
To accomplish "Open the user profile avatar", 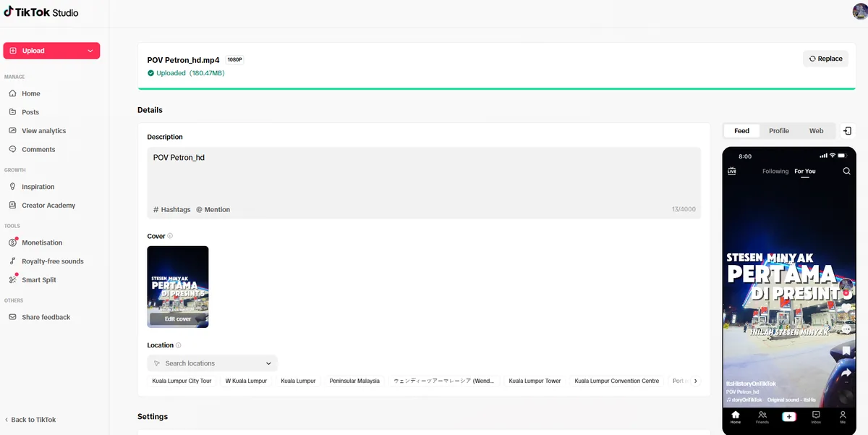I will point(859,12).
